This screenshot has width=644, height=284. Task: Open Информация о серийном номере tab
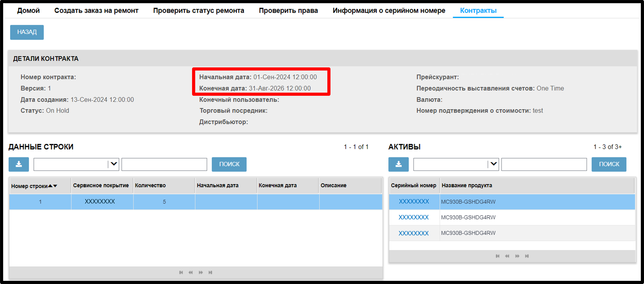pos(389,11)
